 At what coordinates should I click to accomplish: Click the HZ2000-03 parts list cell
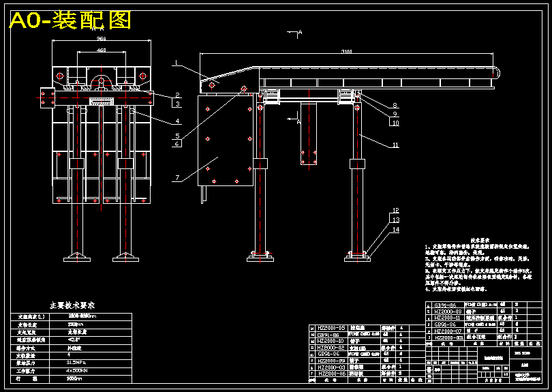pos(331,367)
